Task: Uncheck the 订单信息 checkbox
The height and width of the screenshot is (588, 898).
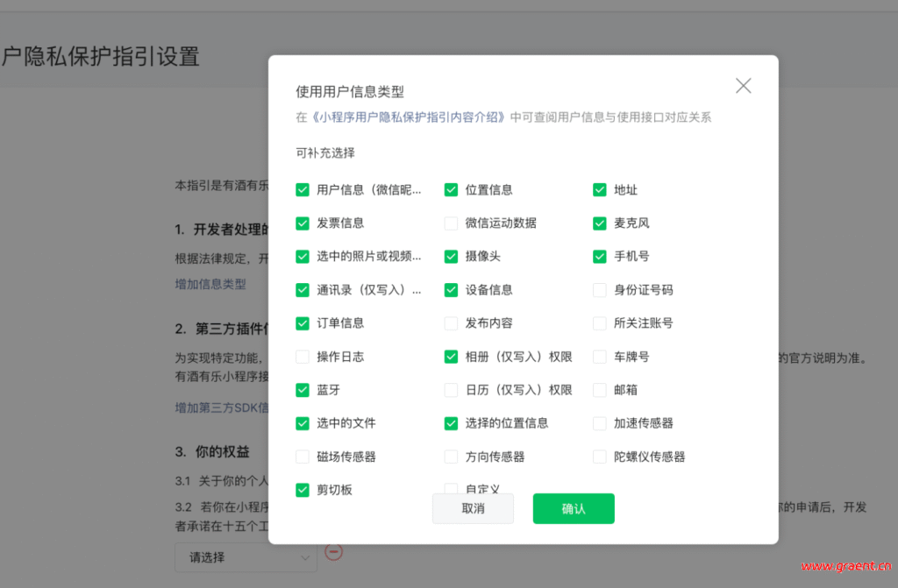Action: pyautogui.click(x=303, y=323)
